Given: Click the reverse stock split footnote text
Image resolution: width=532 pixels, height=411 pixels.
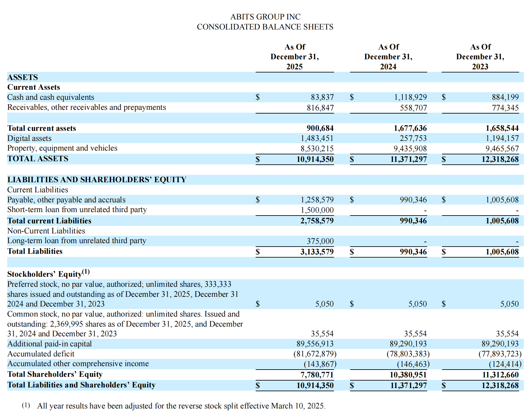Looking at the screenshot, I should click(x=181, y=406).
